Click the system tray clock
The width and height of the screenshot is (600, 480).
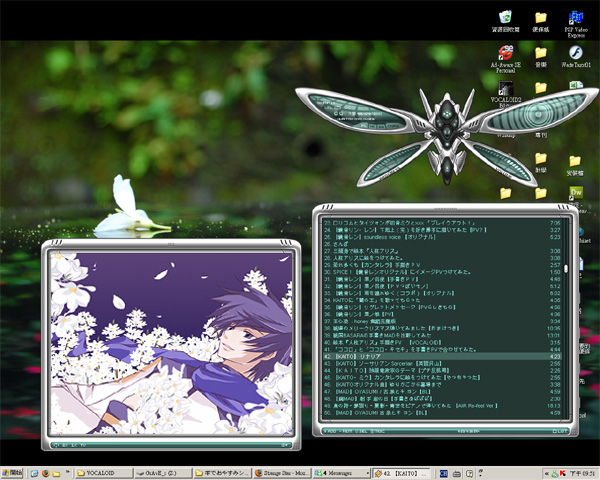tap(582, 474)
